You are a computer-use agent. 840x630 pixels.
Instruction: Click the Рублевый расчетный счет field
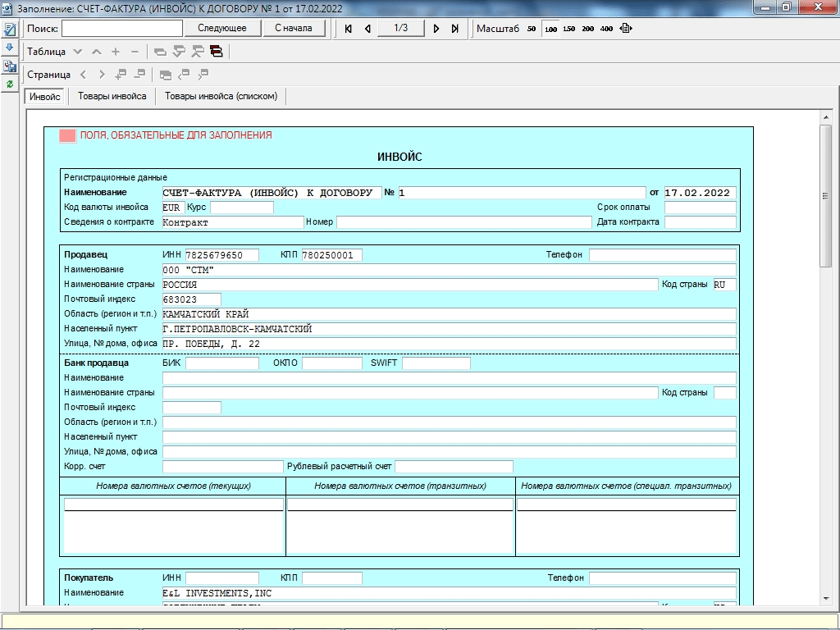(x=454, y=467)
